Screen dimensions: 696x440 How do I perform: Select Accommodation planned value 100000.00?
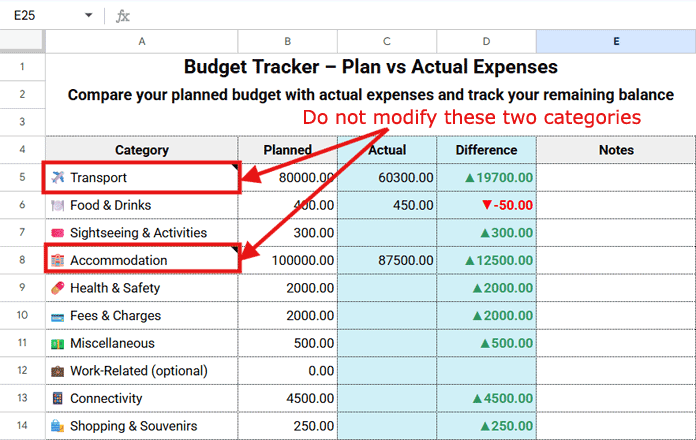[x=288, y=260]
